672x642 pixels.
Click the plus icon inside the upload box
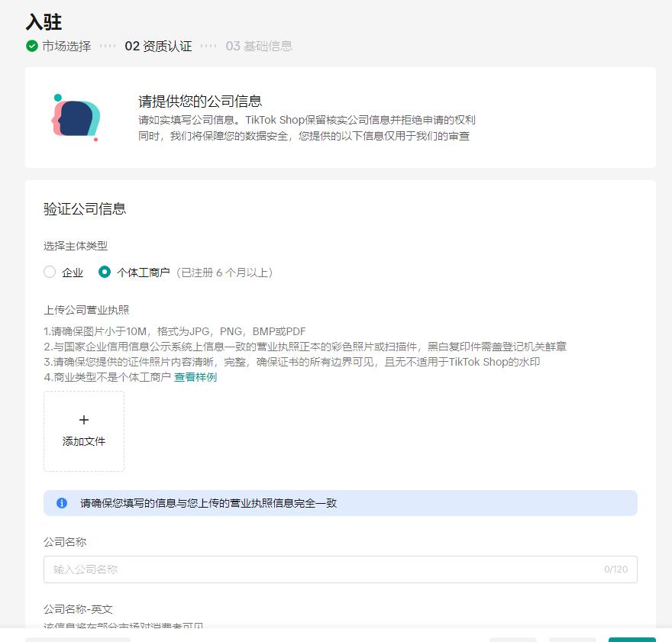click(83, 420)
